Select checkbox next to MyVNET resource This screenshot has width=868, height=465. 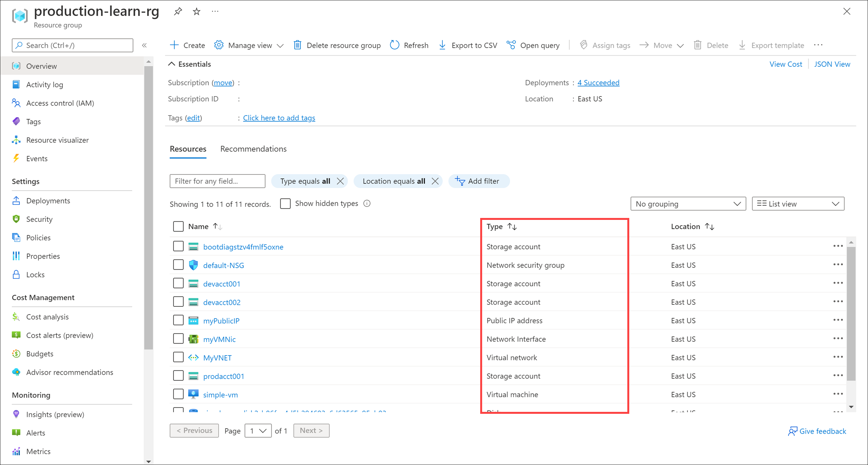coord(178,357)
